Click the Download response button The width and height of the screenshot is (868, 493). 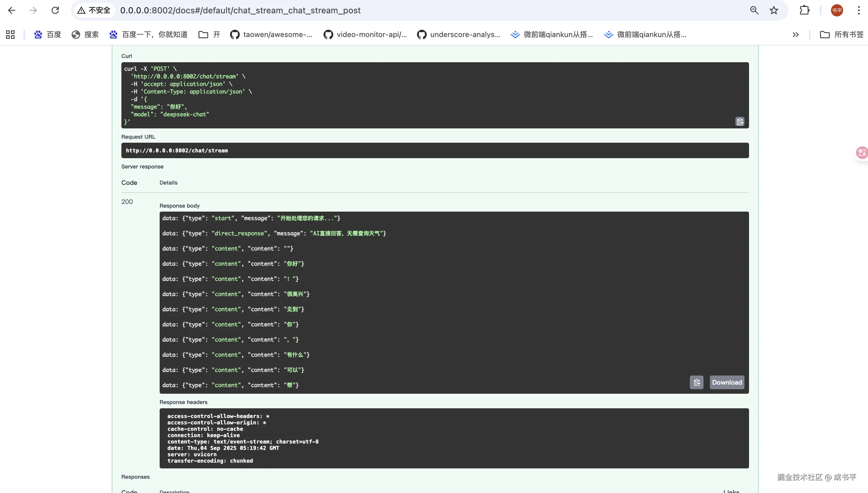click(727, 382)
